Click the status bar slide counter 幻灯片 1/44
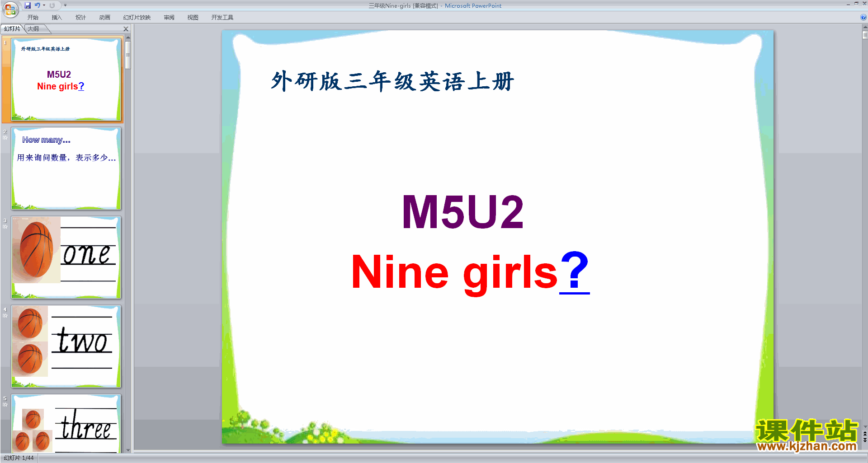 (19, 458)
